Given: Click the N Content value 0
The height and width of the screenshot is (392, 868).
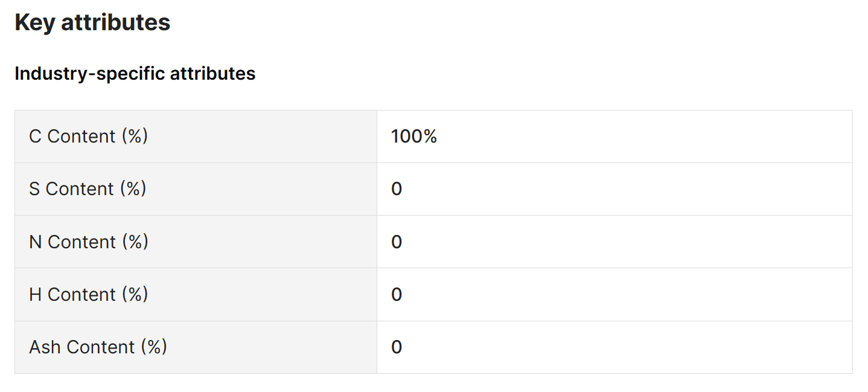Looking at the screenshot, I should click(397, 242).
